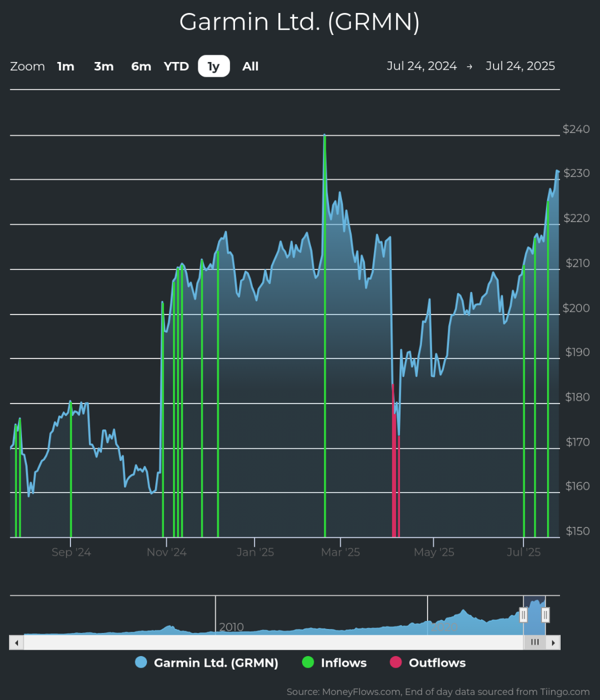Image resolution: width=600 pixels, height=700 pixels.
Task: Edit the start date Jul 24, 2024
Action: click(421, 66)
